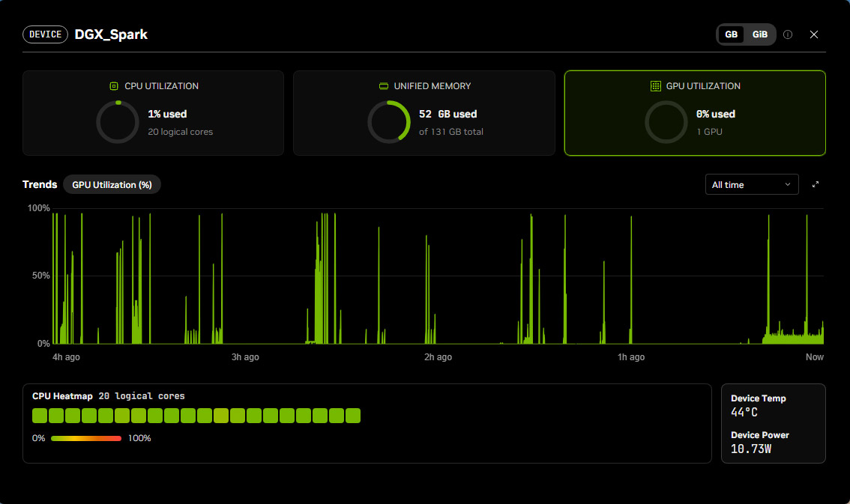Click the "0% used" GPU value
This screenshot has width=850, height=504.
click(x=716, y=115)
